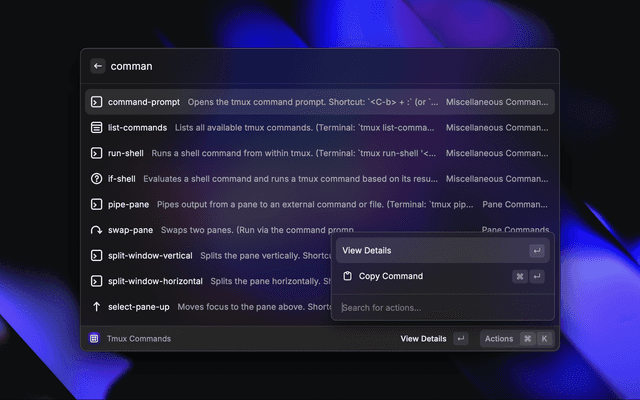This screenshot has width=640, height=400.
Task: Click the run-shell terminal icon
Action: tap(96, 153)
